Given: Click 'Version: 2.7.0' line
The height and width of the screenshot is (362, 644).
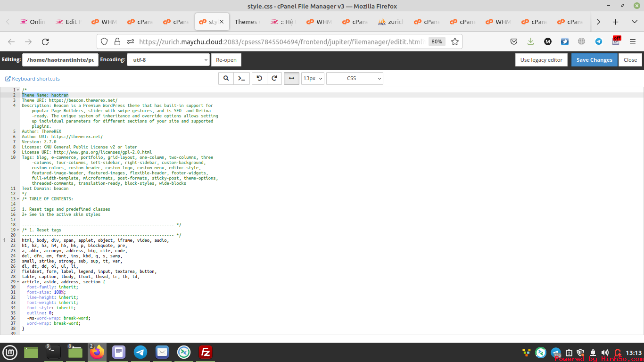Looking at the screenshot, I should click(39, 142).
